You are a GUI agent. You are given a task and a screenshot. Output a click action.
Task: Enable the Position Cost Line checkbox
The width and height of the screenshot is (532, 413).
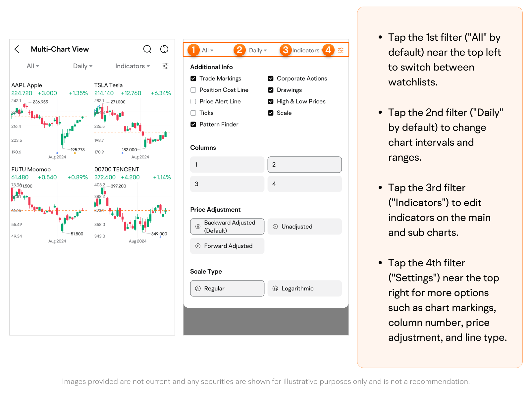[x=193, y=90]
